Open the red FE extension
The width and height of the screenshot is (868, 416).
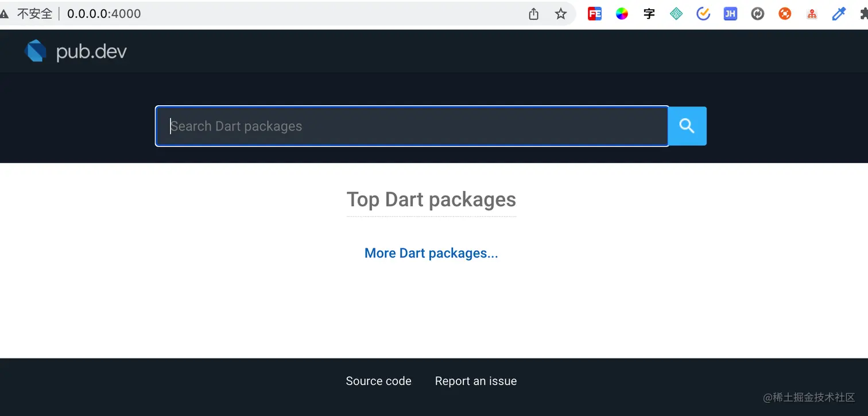pyautogui.click(x=595, y=14)
